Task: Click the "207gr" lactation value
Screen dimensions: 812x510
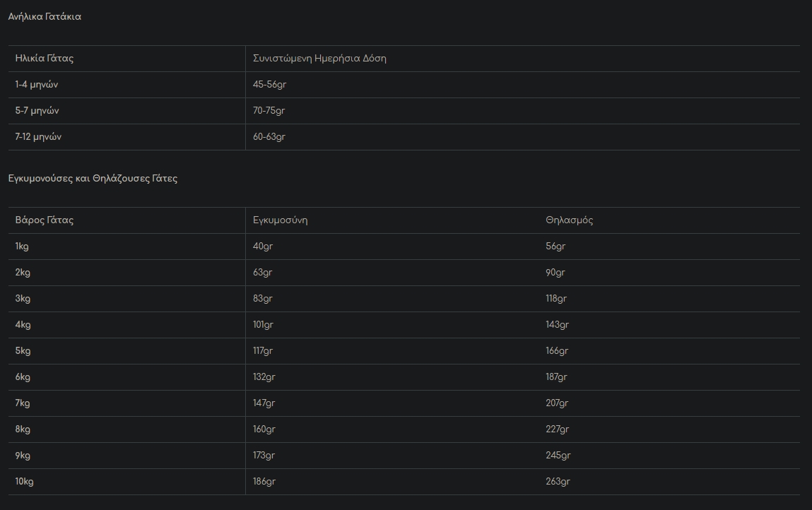Action: [x=557, y=403]
